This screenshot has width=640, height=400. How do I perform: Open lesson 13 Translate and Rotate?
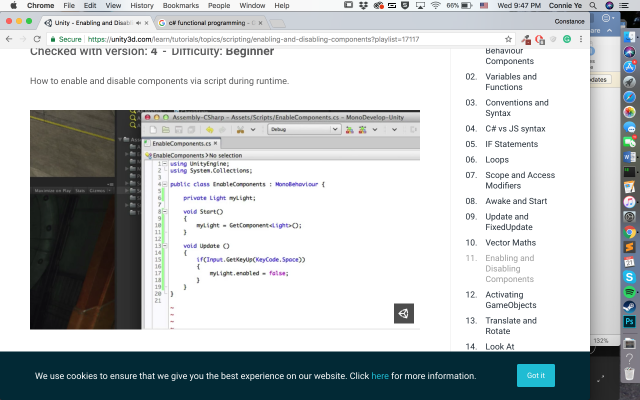coord(511,326)
